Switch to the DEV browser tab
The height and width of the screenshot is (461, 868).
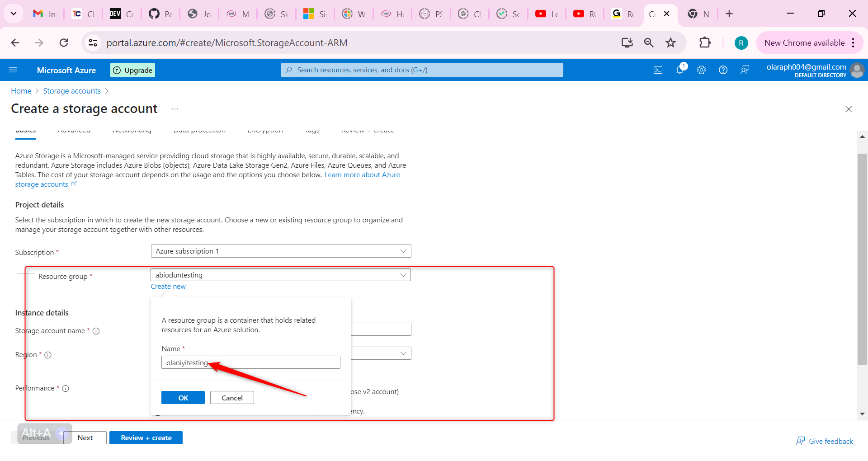122,14
